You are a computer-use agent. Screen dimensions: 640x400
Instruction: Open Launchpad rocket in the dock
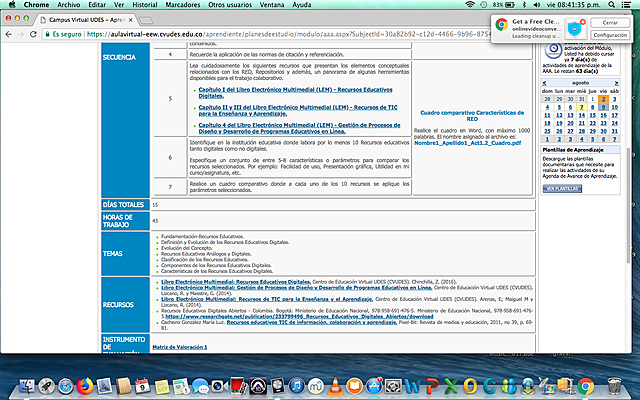[x=46, y=386]
